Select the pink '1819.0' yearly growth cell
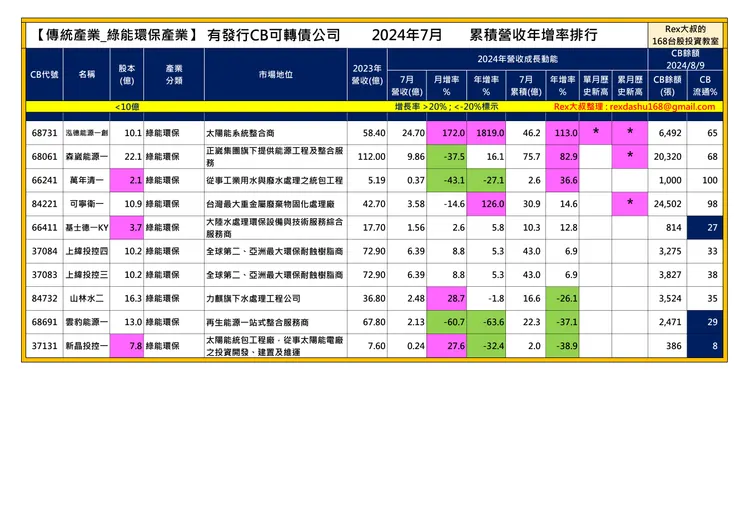The width and height of the screenshot is (740, 523). (x=486, y=133)
